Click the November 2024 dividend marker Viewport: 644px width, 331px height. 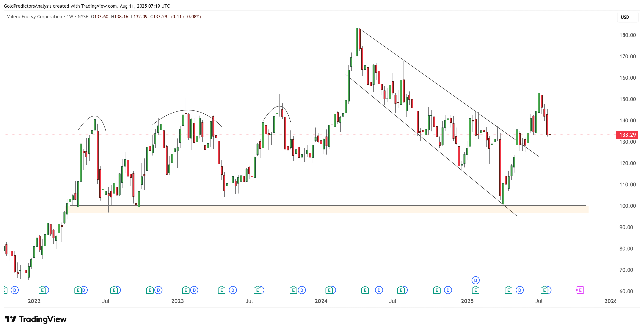(448, 290)
